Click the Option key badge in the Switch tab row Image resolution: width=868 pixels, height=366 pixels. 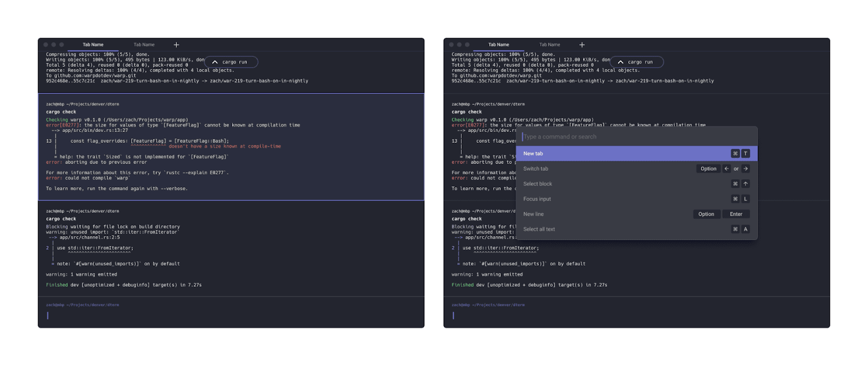709,169
